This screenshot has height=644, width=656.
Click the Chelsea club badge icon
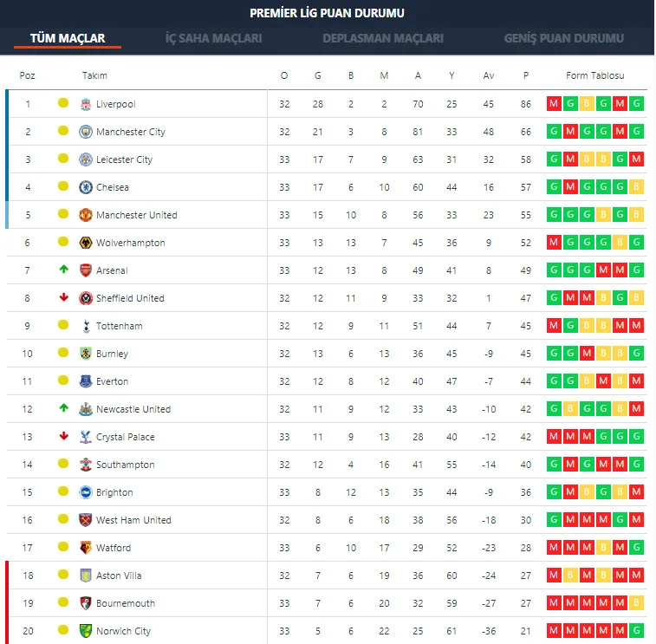click(86, 187)
